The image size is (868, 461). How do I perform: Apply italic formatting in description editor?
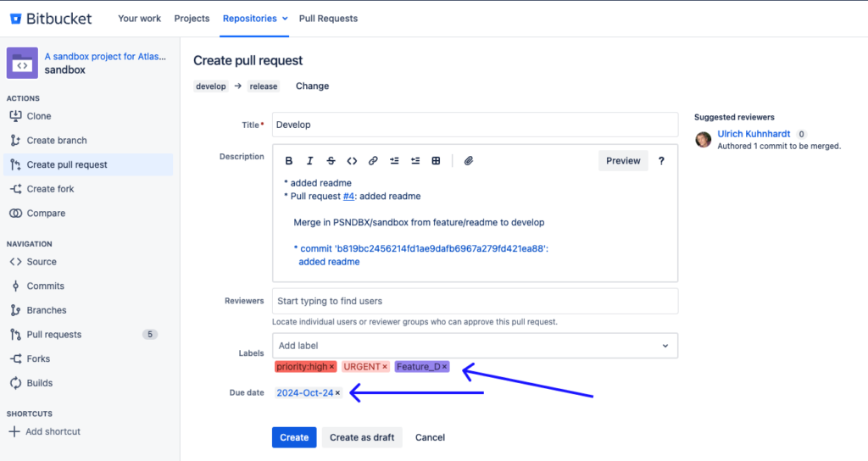(310, 161)
